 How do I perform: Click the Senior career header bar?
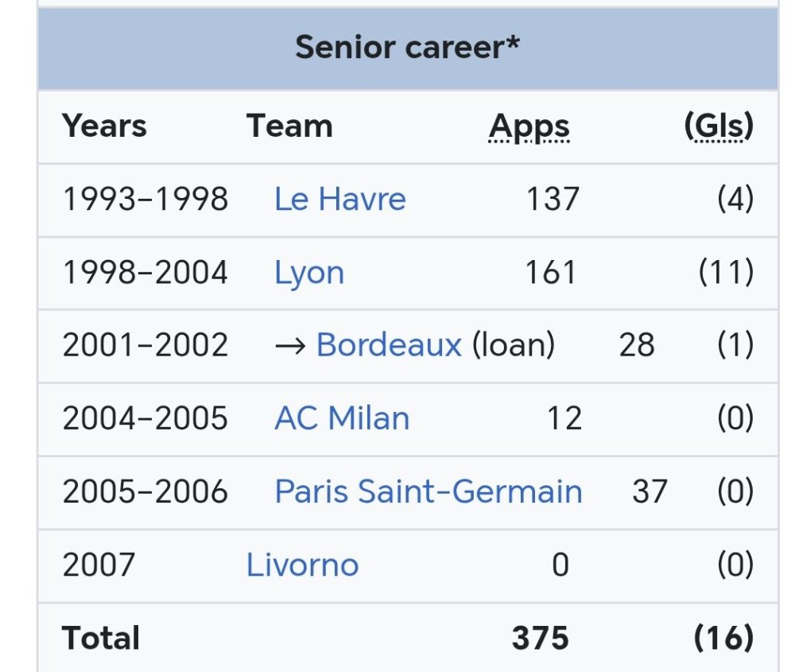click(408, 49)
